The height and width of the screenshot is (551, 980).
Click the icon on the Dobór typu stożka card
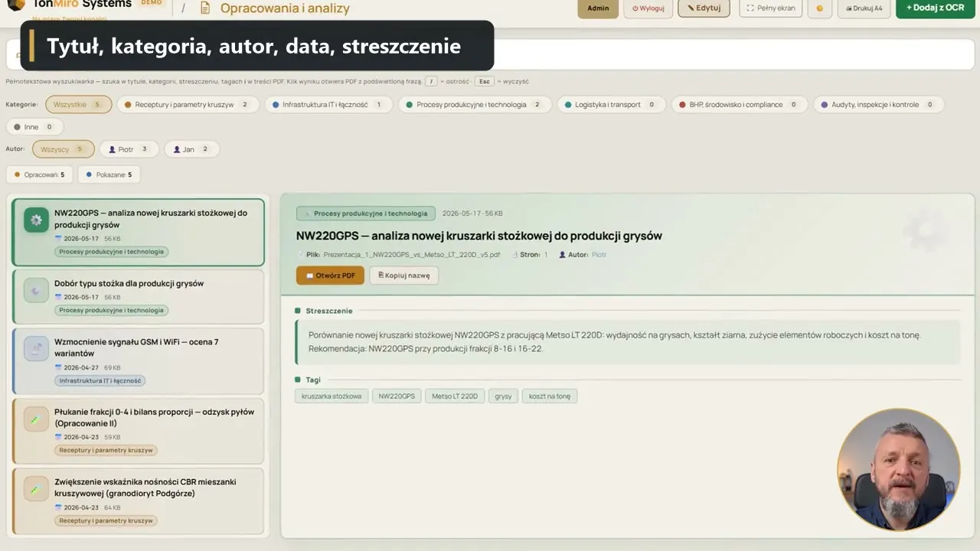click(x=36, y=290)
